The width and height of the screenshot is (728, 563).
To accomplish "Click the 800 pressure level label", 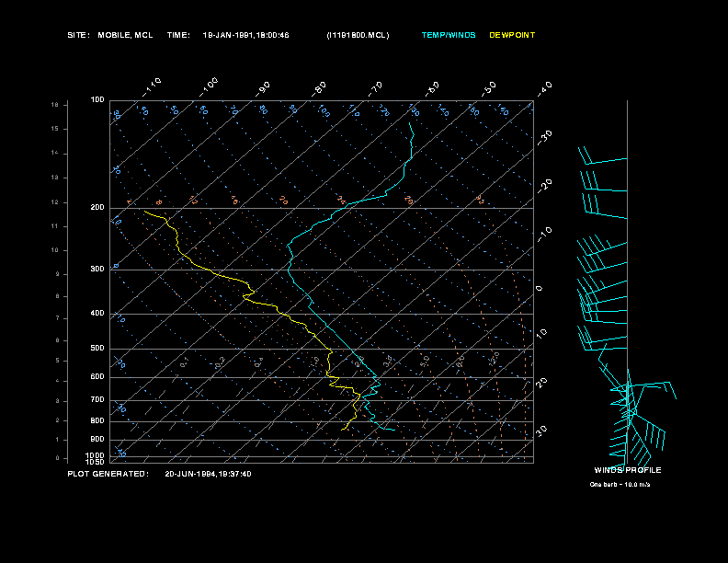I will (97, 421).
